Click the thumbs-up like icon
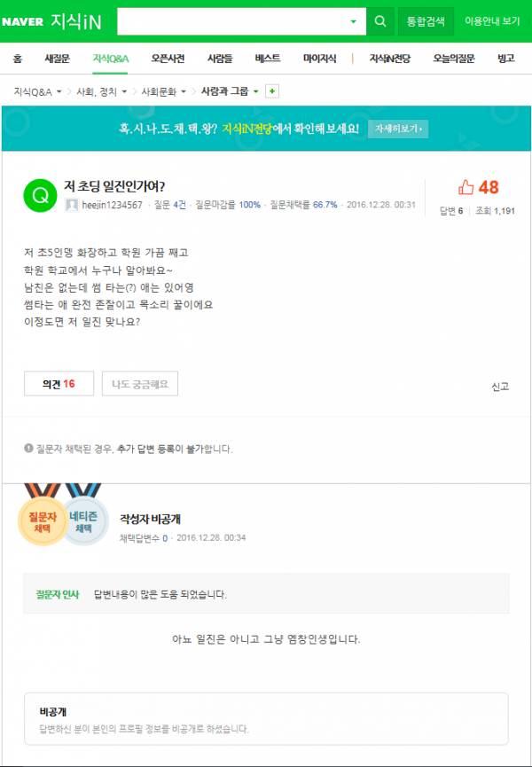This screenshot has height=767, width=532. coord(466,187)
